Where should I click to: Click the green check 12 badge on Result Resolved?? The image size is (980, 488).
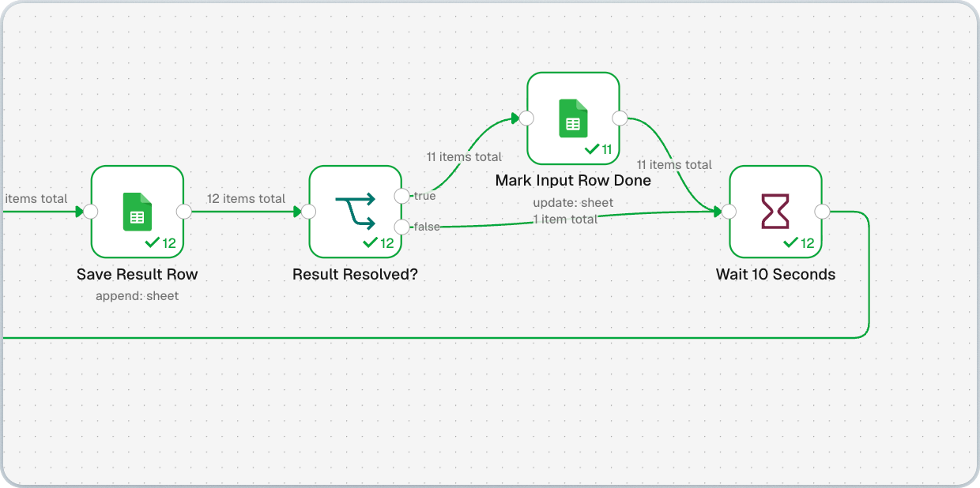(379, 243)
